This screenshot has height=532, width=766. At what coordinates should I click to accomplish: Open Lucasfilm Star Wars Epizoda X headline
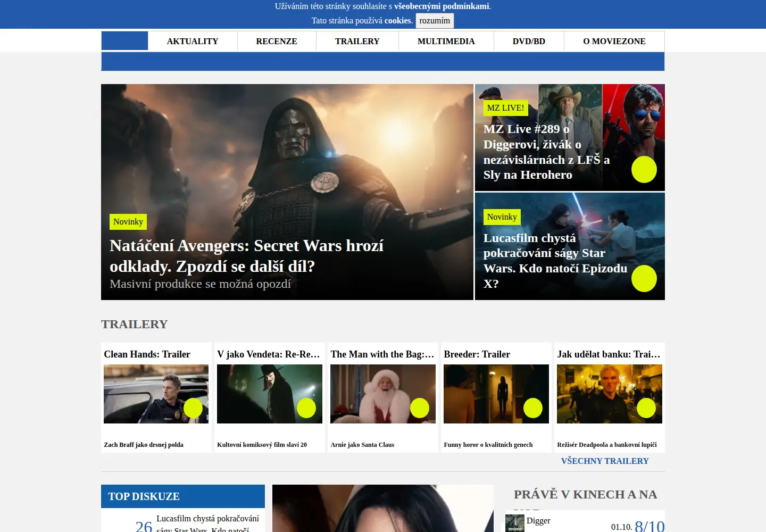[x=555, y=261]
